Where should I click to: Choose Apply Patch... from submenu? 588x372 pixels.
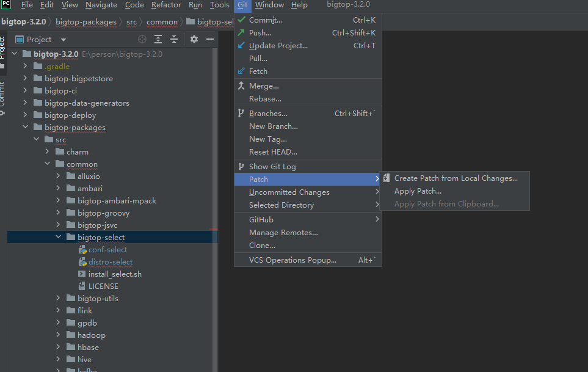click(454, 191)
